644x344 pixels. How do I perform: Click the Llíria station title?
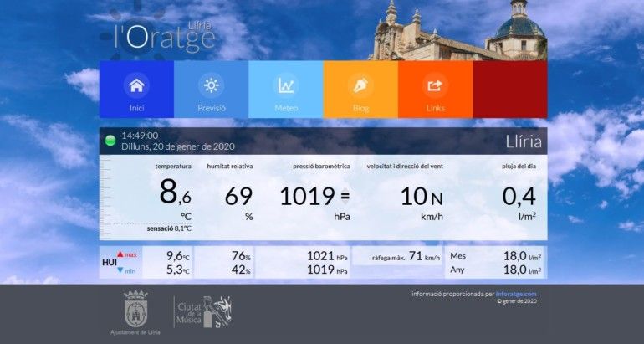pos(524,141)
